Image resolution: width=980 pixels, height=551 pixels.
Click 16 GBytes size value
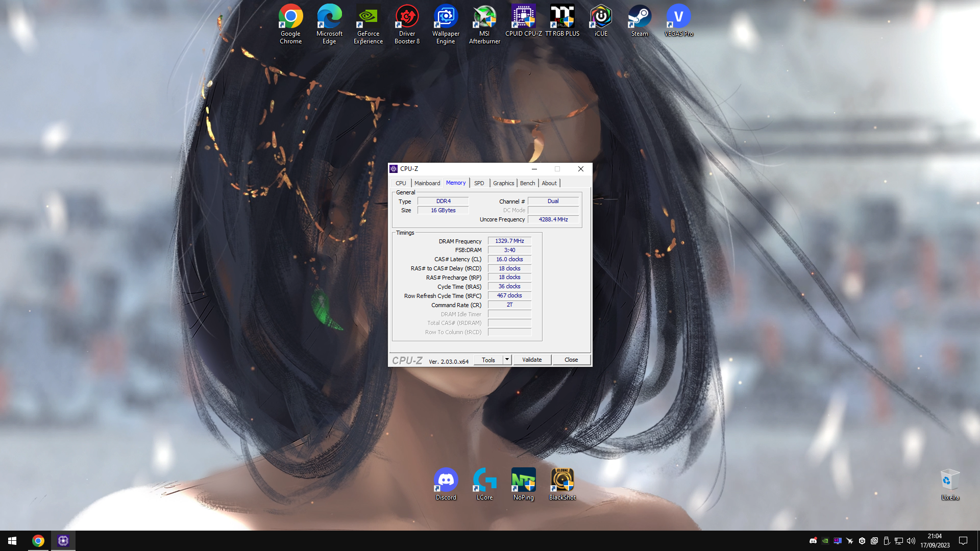coord(443,210)
